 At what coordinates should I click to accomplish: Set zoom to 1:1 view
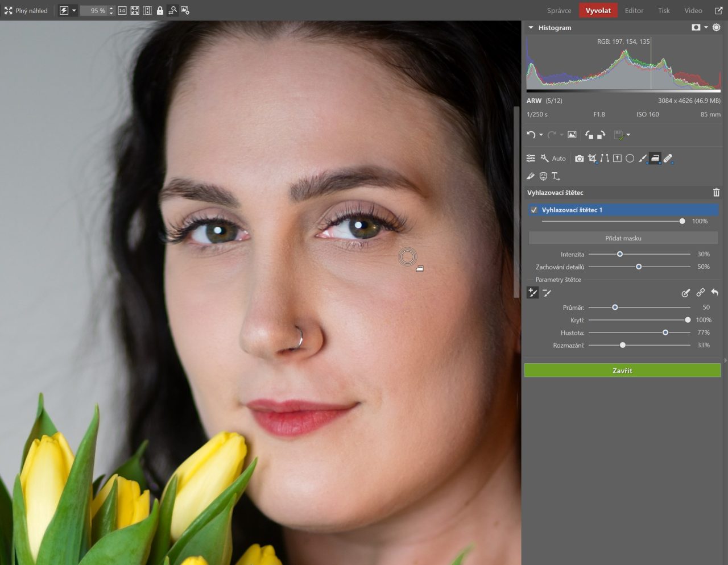122,11
